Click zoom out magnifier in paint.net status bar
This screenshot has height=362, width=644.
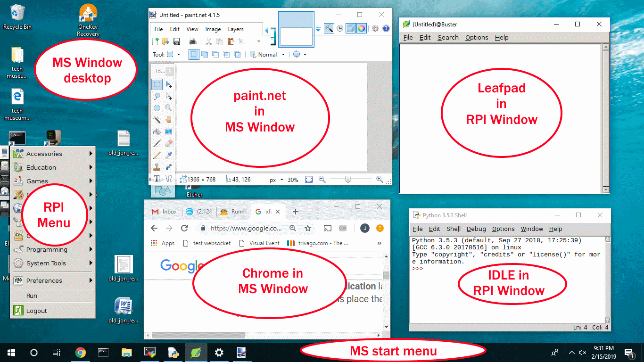click(x=322, y=180)
